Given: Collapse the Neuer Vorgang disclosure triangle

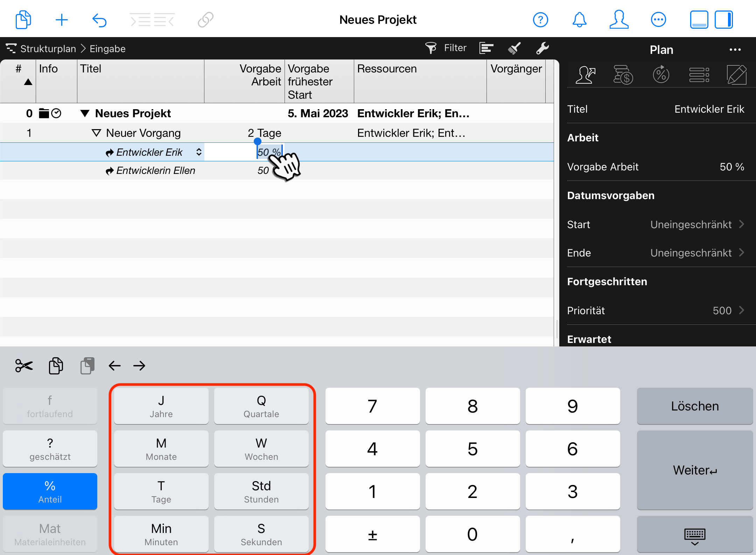Looking at the screenshot, I should click(96, 133).
